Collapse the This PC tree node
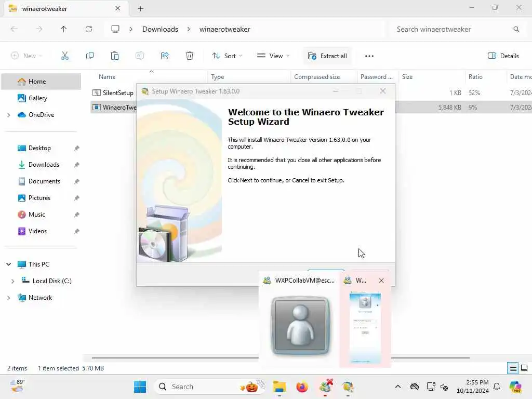Image resolution: width=532 pixels, height=399 pixels. click(8, 264)
